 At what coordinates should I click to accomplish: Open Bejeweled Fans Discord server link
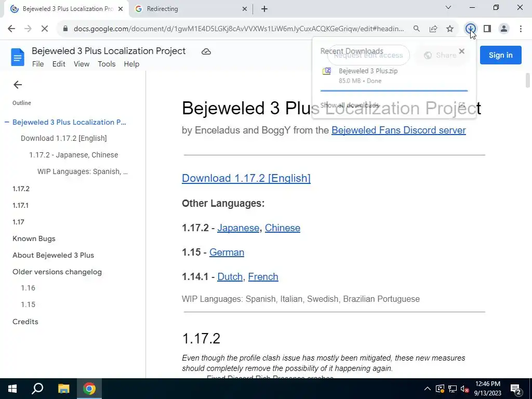pyautogui.click(x=398, y=130)
